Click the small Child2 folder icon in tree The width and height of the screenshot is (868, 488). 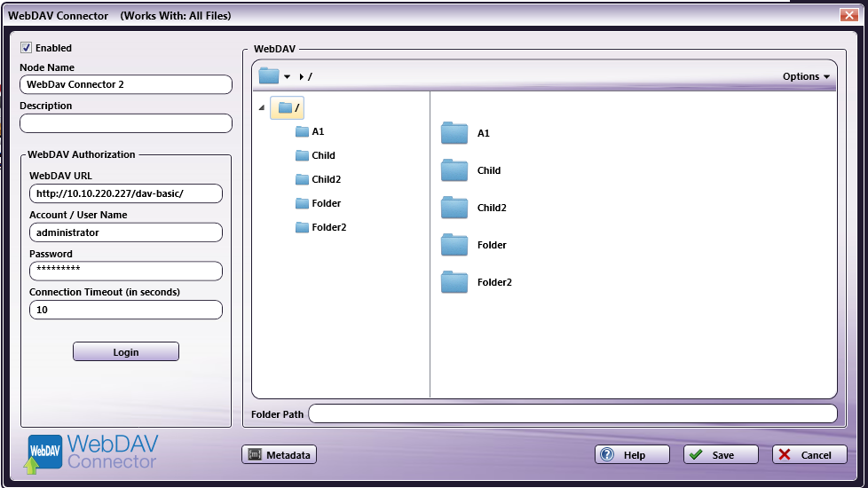[x=302, y=179]
